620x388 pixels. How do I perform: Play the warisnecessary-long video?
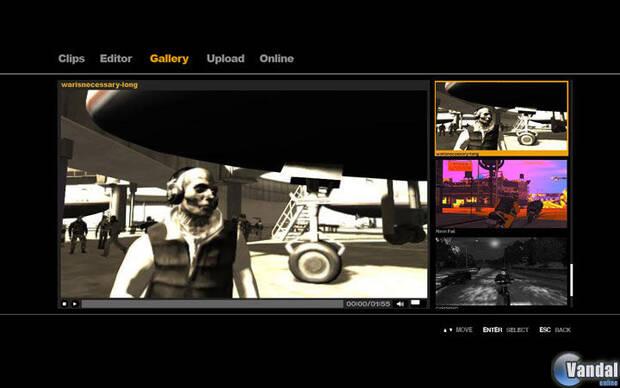(x=74, y=304)
